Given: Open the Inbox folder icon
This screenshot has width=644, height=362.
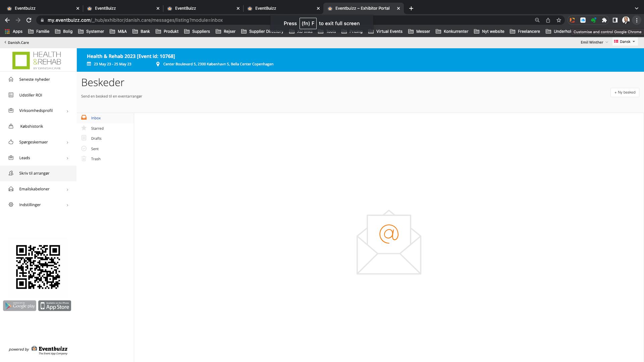Looking at the screenshot, I should click(84, 118).
